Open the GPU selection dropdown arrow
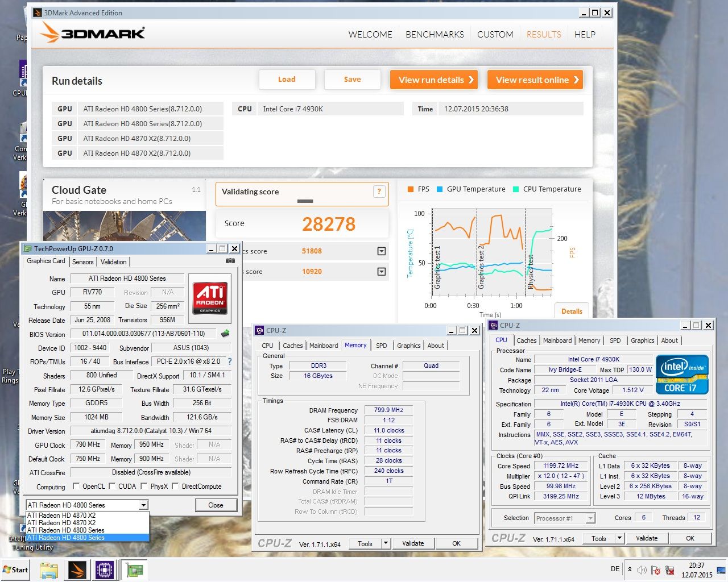Screen dimensions: 728x582 click(x=143, y=505)
